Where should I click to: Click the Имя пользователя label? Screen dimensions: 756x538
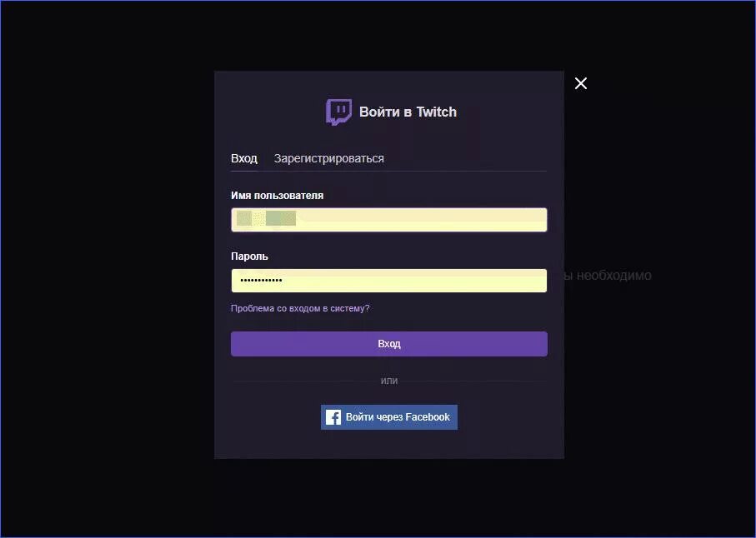tap(278, 196)
